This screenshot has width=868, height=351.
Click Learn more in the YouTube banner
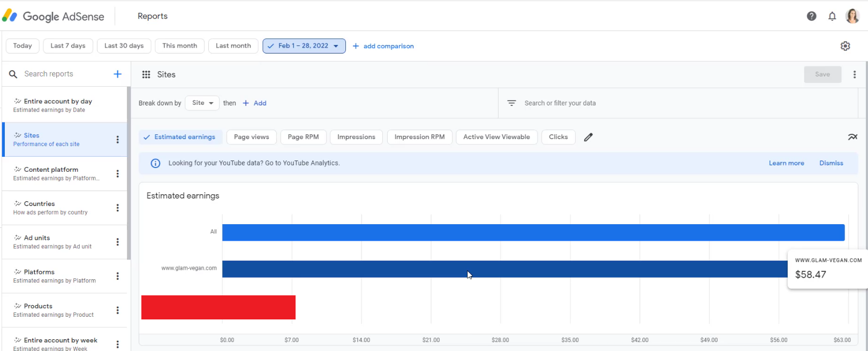[787, 163]
